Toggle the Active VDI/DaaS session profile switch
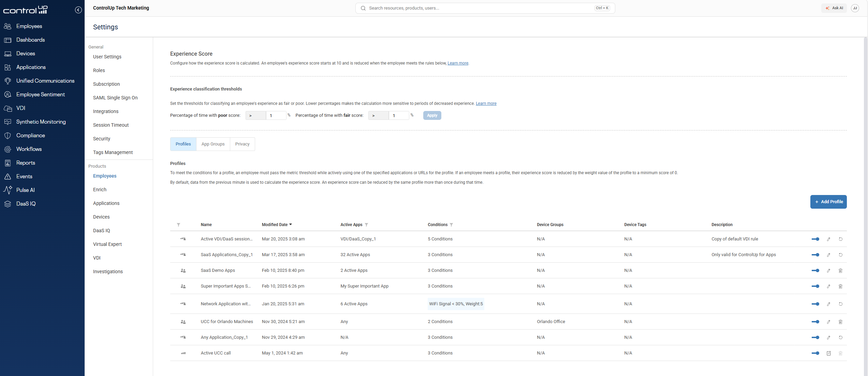868x376 pixels. pyautogui.click(x=815, y=239)
